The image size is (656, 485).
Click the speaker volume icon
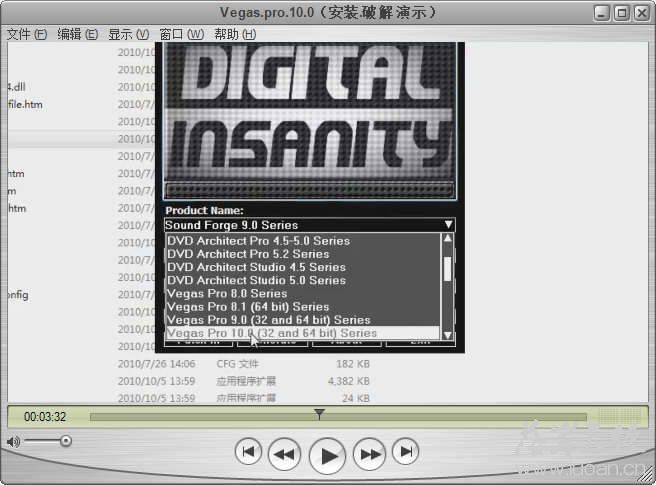[x=13, y=441]
